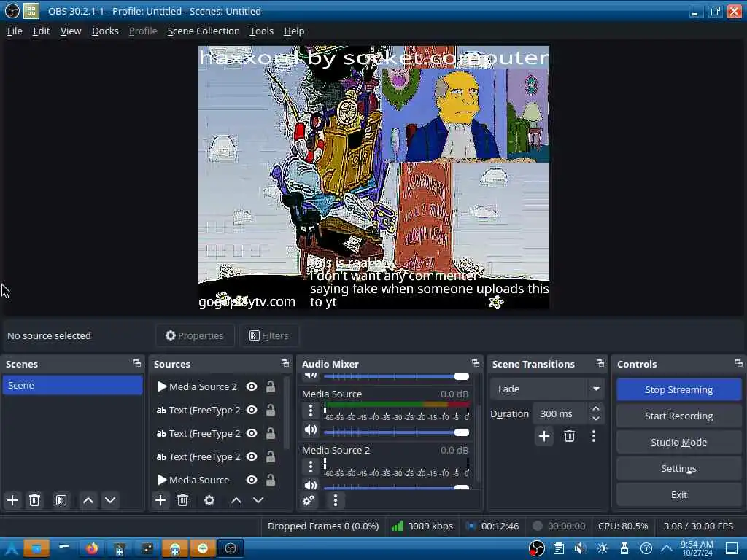Open the clock showing 9:54 AM
Viewport: 747px width, 560px height.
click(x=697, y=548)
